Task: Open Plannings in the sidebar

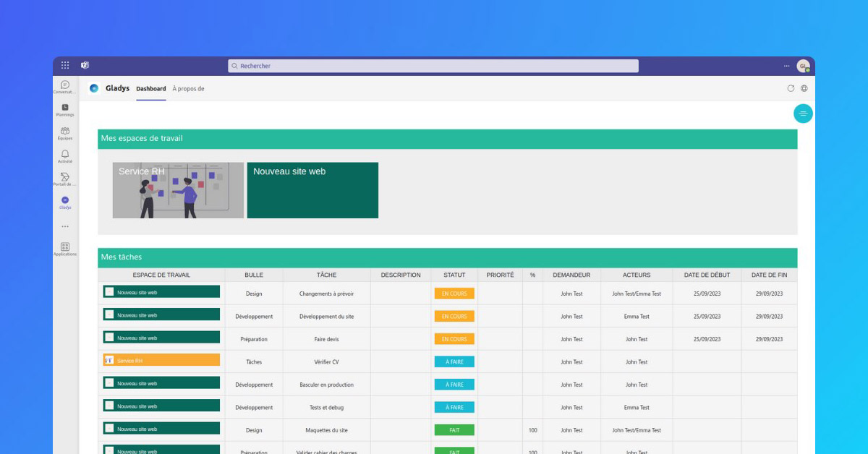Action: coord(65,110)
